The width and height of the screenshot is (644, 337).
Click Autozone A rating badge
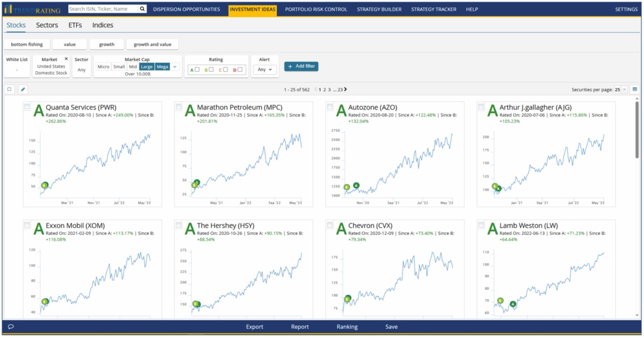(341, 110)
